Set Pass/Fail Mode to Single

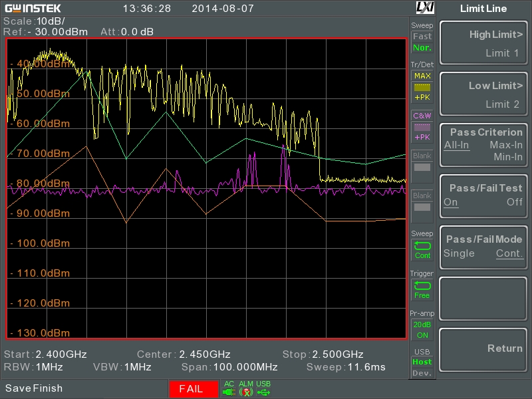459,253
